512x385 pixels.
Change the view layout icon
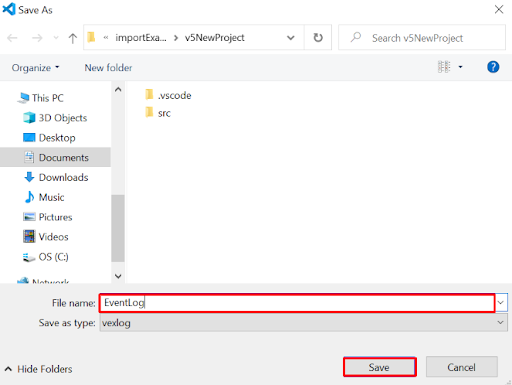(444, 67)
